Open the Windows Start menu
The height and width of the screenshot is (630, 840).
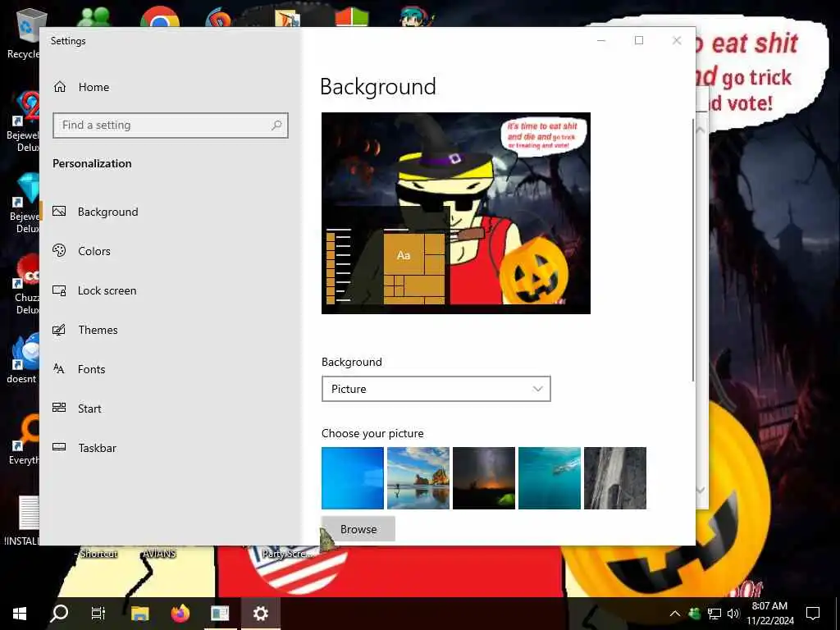tap(20, 614)
